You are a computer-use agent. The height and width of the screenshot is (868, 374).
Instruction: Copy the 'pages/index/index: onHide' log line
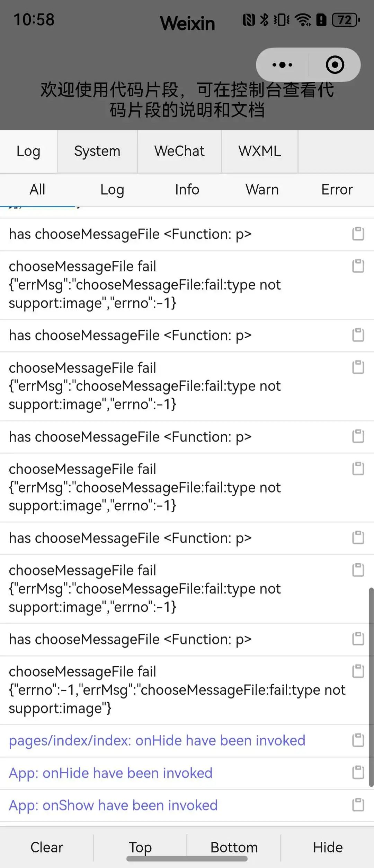tap(358, 740)
